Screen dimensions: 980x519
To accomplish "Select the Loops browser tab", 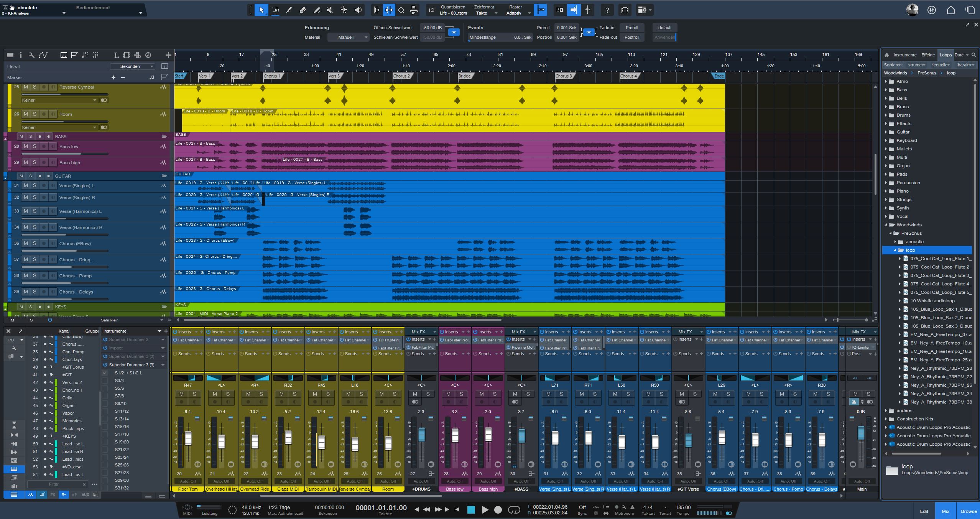I will click(x=945, y=55).
